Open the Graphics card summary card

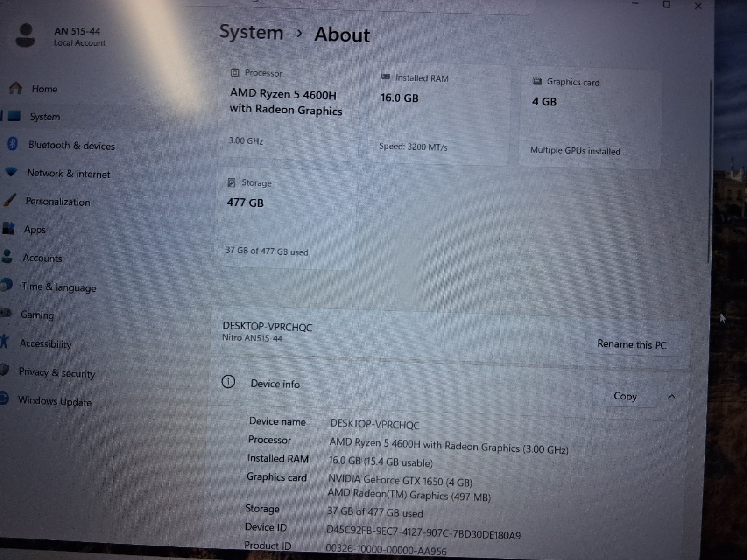click(590, 118)
